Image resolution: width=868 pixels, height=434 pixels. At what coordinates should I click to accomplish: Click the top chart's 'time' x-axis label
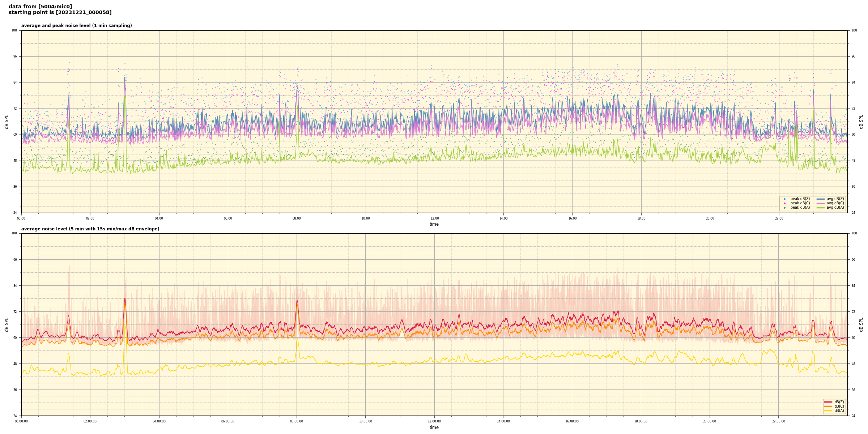pyautogui.click(x=434, y=224)
